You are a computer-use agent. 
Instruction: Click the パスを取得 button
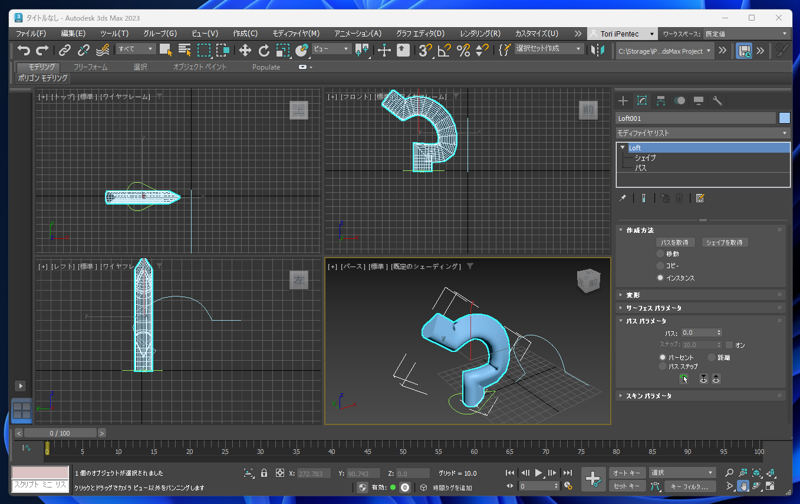pyautogui.click(x=674, y=242)
